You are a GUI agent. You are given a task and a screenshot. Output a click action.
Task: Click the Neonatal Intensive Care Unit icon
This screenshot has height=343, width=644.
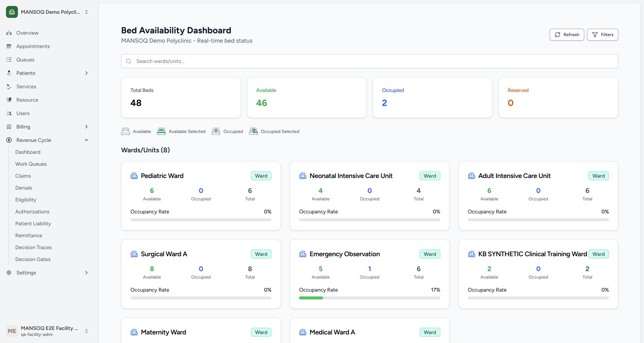[303, 176]
